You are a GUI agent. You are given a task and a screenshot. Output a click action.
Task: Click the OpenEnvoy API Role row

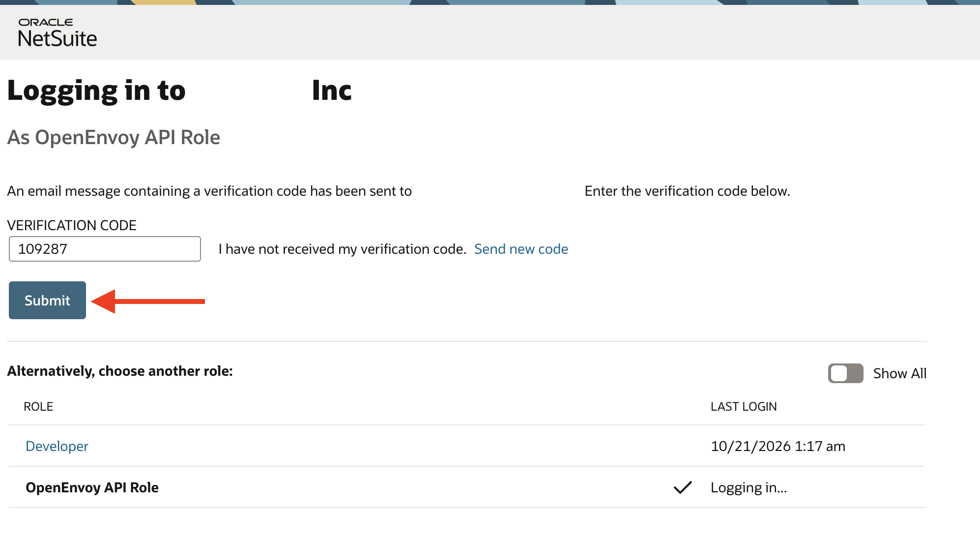pyautogui.click(x=467, y=487)
